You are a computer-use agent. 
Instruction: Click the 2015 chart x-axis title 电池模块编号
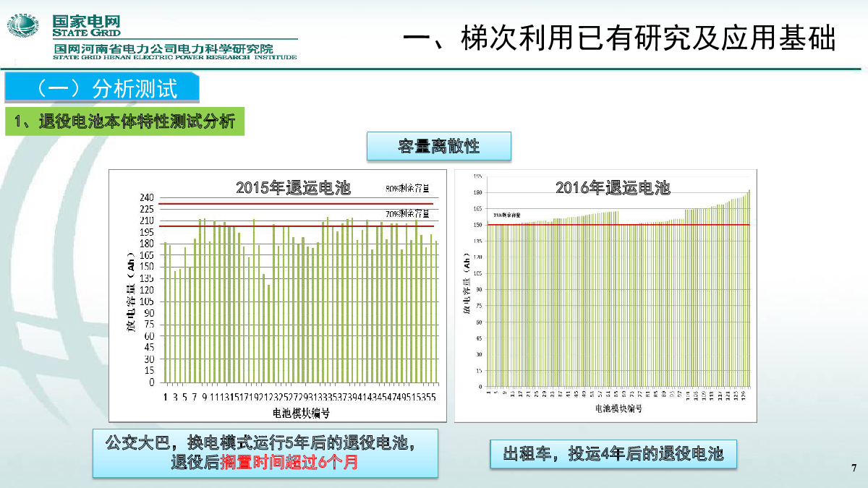click(x=301, y=413)
